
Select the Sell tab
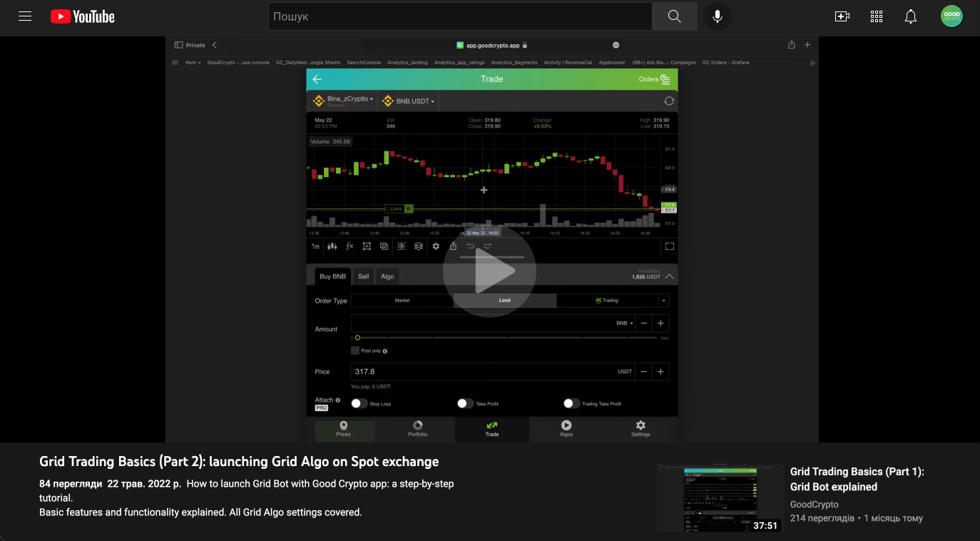click(363, 276)
